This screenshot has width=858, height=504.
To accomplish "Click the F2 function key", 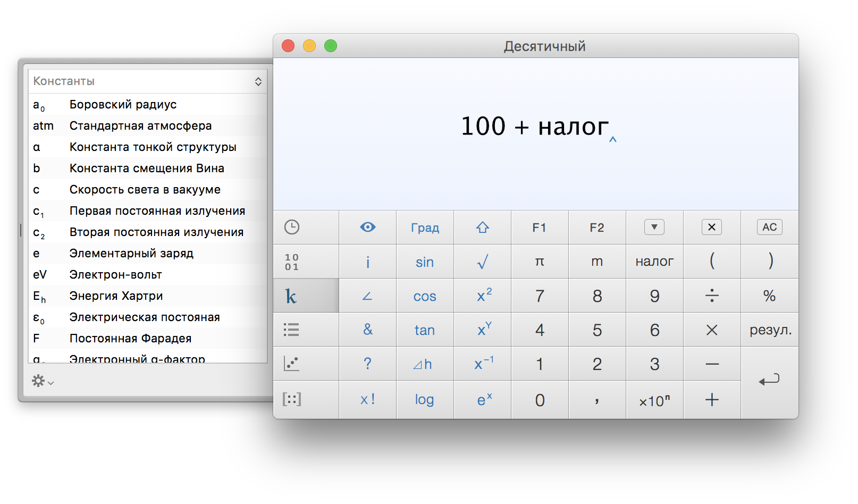I will [x=598, y=228].
